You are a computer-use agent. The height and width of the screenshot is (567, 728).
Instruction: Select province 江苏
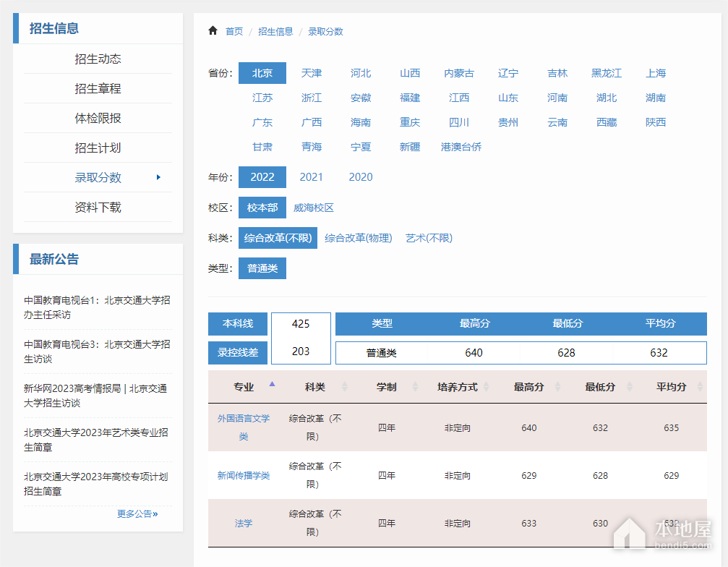[x=262, y=98]
